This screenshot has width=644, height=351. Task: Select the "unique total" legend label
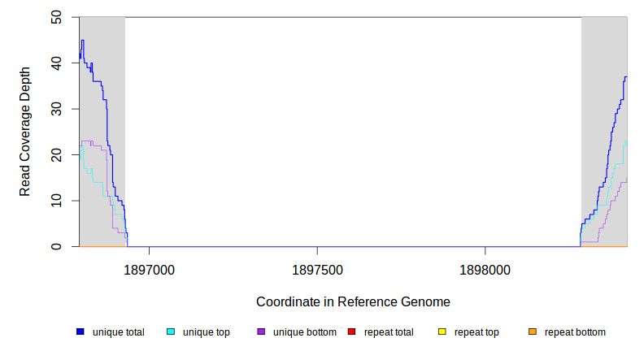(x=119, y=332)
